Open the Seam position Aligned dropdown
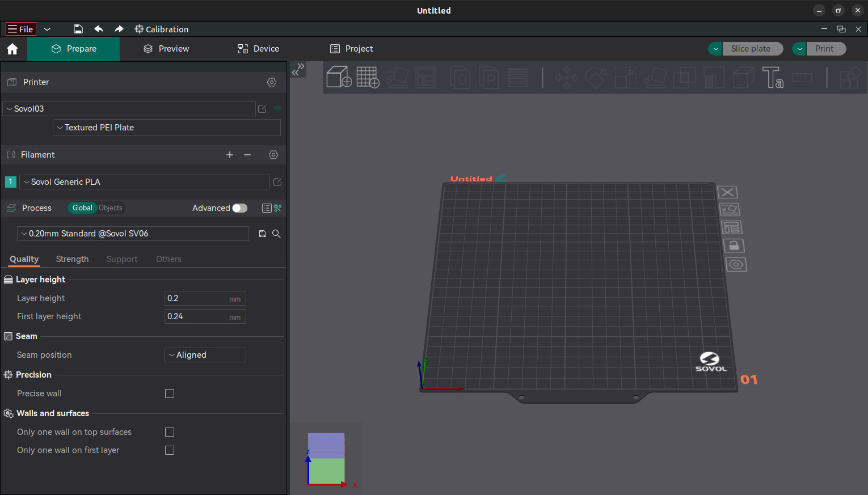 point(205,355)
